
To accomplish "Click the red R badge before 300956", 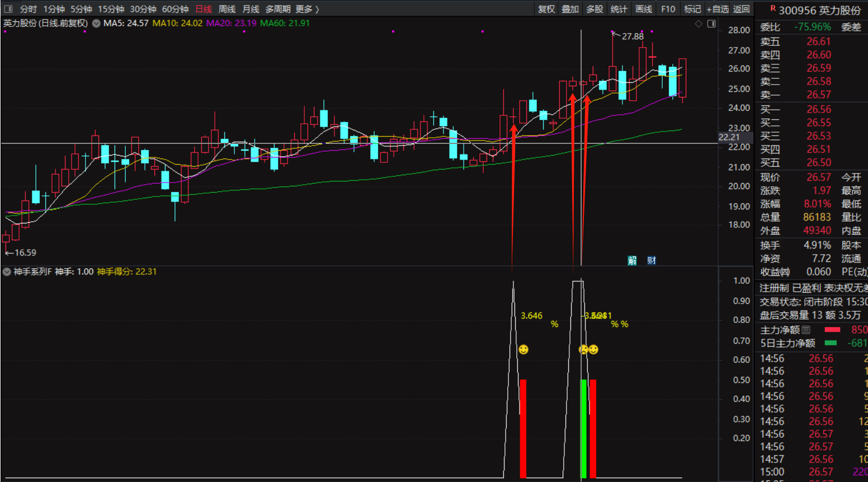I will pos(773,9).
